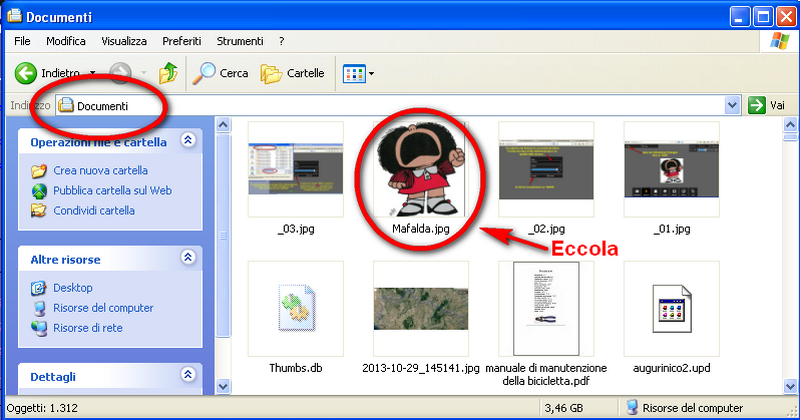Open the ? help menu
The width and height of the screenshot is (800, 420).
[282, 41]
